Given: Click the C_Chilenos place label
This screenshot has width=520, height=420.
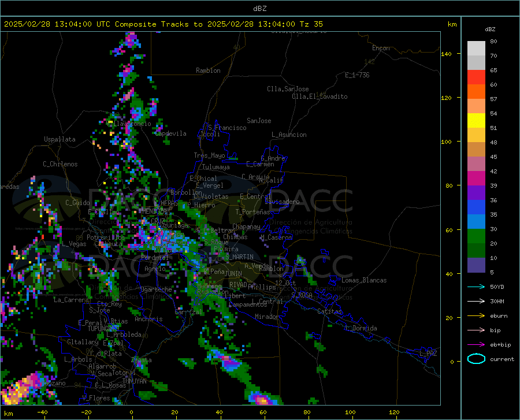Looking at the screenshot, I should (60, 164).
